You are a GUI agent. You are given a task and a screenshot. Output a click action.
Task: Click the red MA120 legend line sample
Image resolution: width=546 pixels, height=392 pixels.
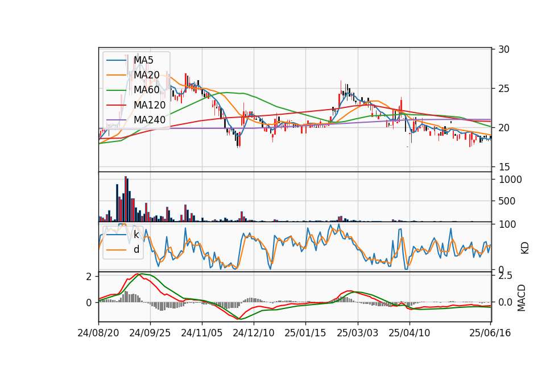[116, 105]
